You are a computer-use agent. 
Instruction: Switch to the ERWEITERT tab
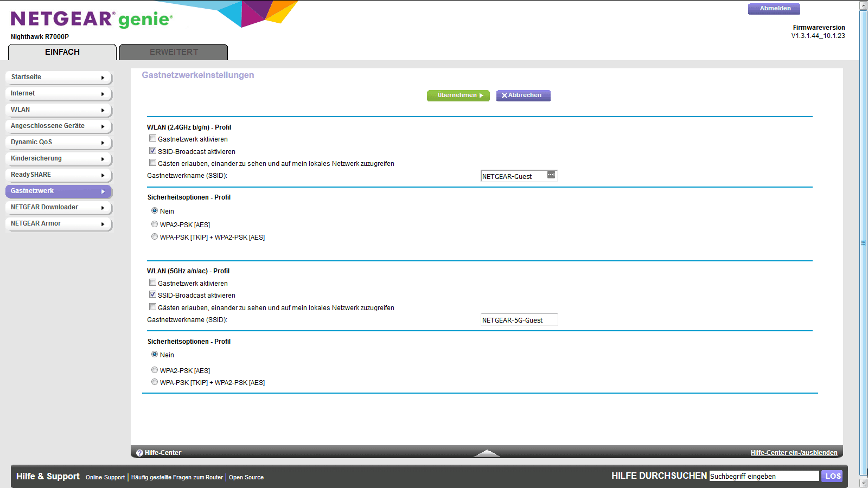(174, 52)
